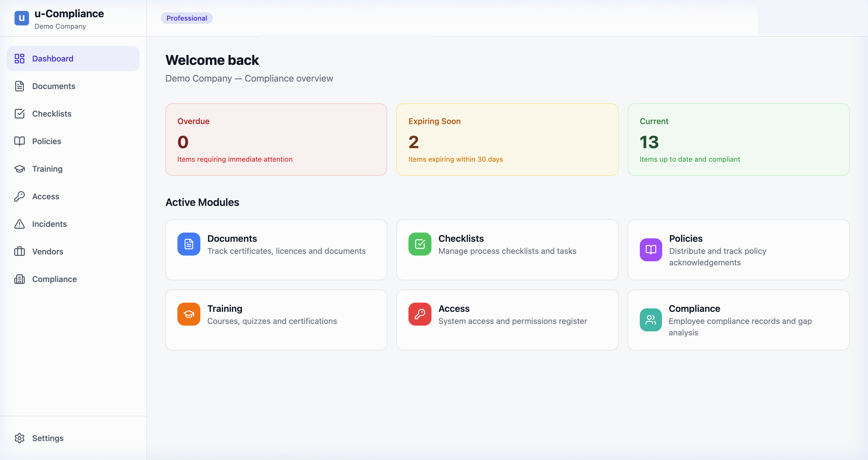Open Settings via the gear icon
This screenshot has width=868, height=460.
(x=19, y=438)
